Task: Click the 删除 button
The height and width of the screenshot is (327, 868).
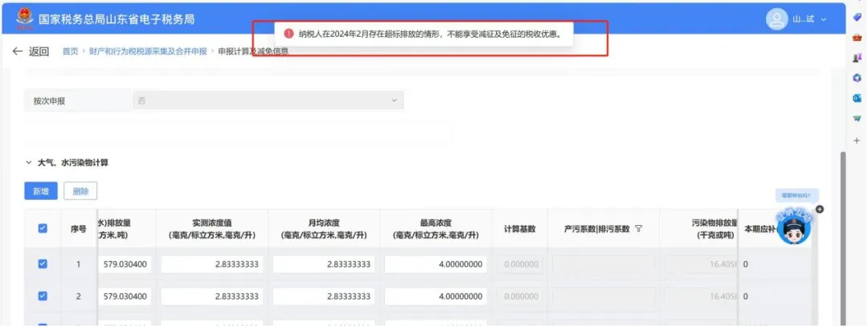Action: click(x=81, y=191)
